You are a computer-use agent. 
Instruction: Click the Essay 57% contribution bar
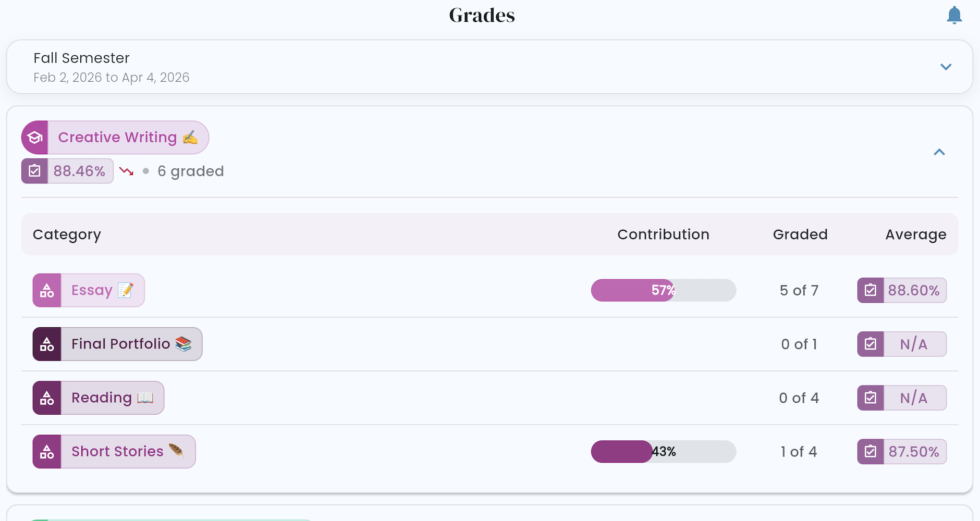664,290
